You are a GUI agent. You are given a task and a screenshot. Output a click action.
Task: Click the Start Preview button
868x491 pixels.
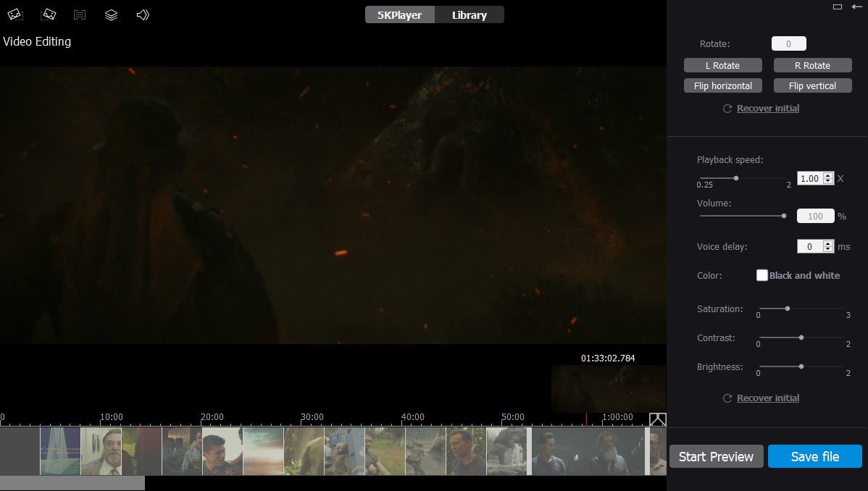(716, 457)
